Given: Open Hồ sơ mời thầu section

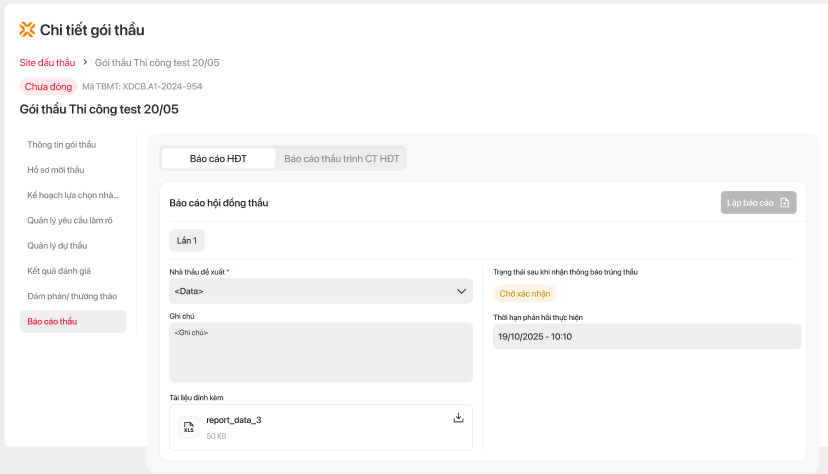Looking at the screenshot, I should pyautogui.click(x=56, y=170).
